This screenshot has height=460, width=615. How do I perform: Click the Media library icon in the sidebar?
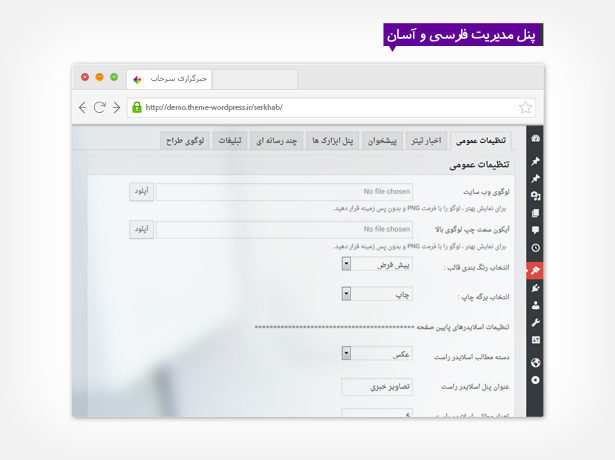[x=535, y=195]
